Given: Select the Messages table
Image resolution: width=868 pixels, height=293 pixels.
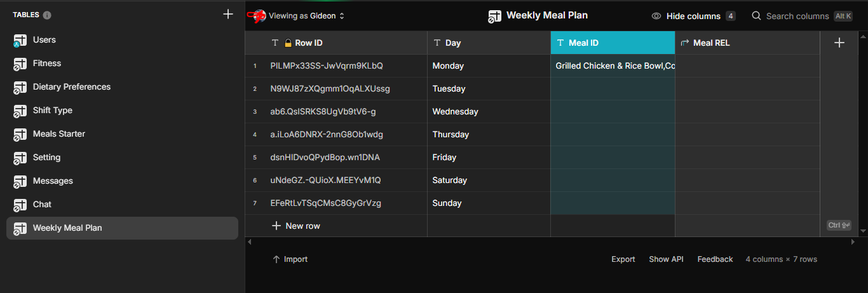Looking at the screenshot, I should coord(53,181).
